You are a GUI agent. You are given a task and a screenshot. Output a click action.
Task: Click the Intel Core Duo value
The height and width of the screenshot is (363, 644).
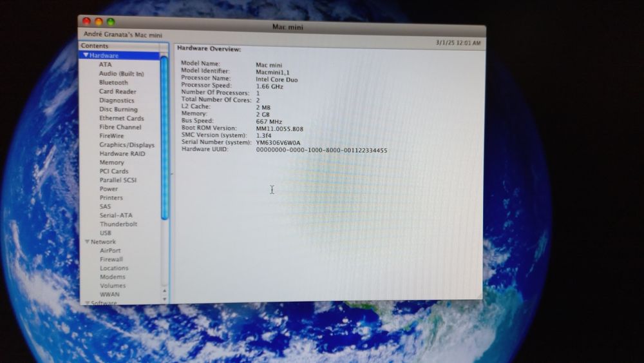click(x=277, y=80)
